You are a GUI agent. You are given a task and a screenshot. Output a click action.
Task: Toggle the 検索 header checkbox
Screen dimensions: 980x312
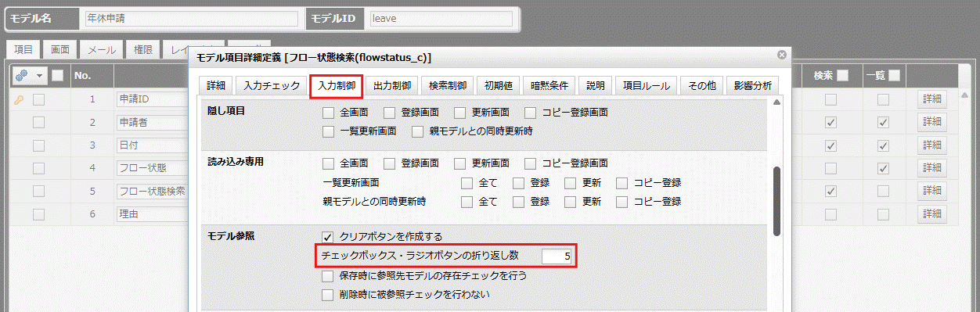843,76
